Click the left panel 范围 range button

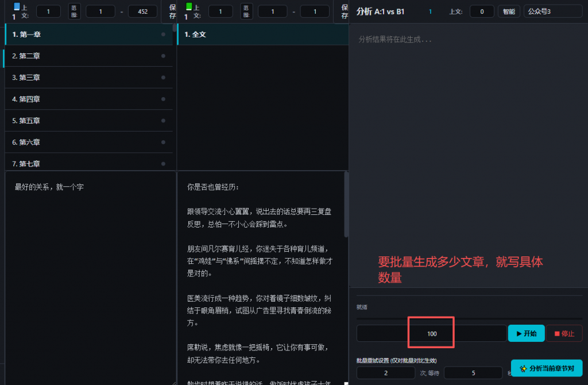coord(75,11)
